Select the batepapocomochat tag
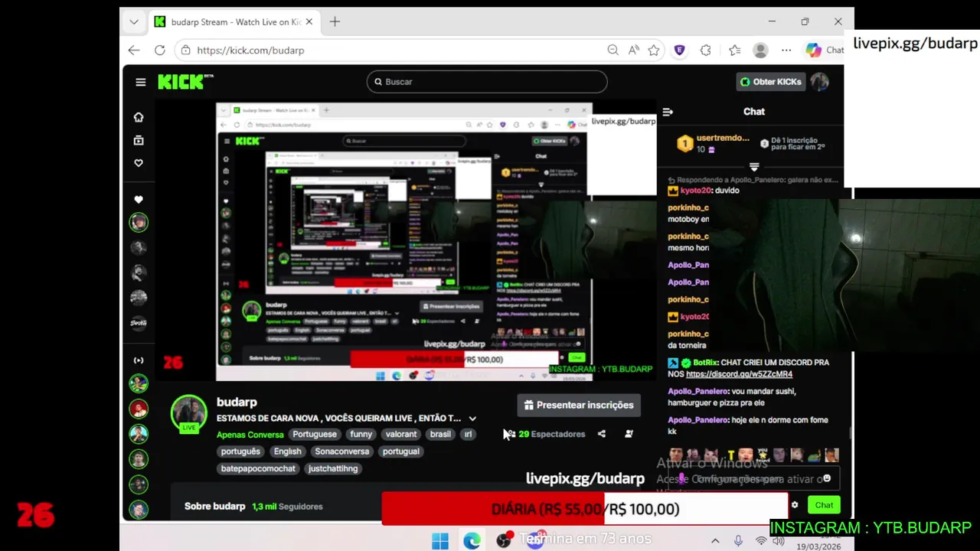980x551 pixels. [258, 468]
